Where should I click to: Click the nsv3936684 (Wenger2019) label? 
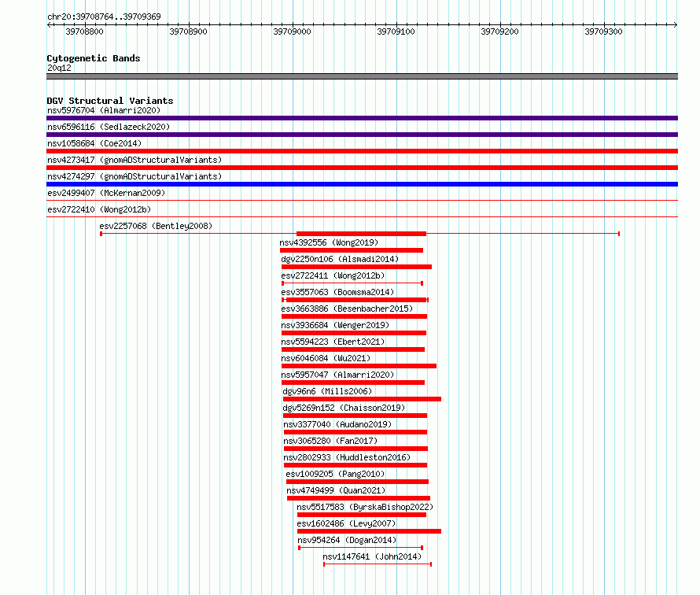coord(335,325)
